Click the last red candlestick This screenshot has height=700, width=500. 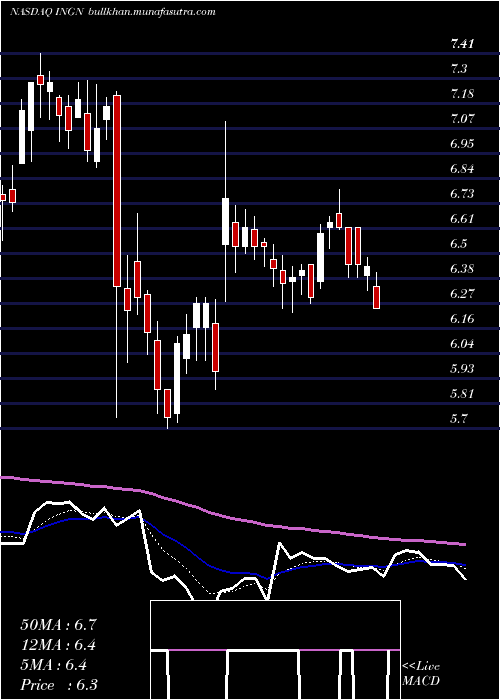click(377, 297)
